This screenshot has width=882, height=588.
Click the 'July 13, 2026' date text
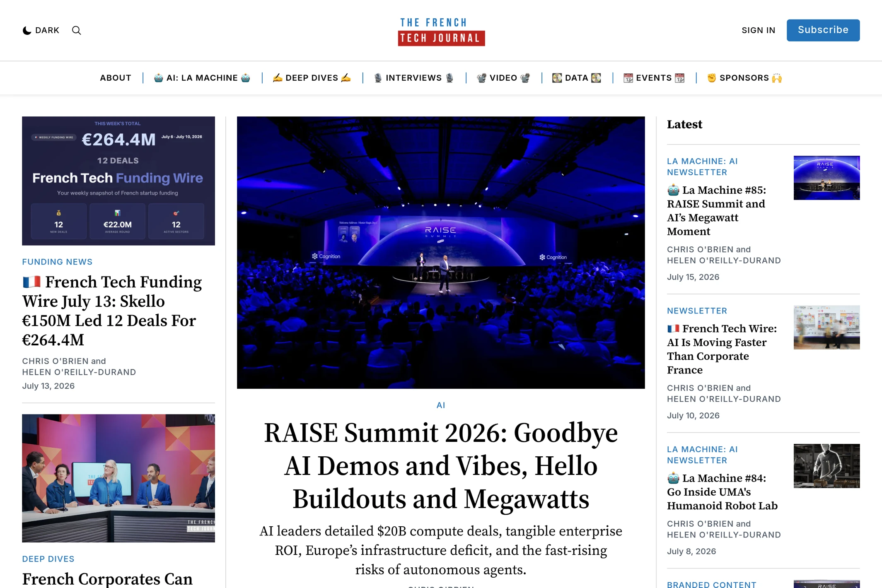click(x=48, y=386)
